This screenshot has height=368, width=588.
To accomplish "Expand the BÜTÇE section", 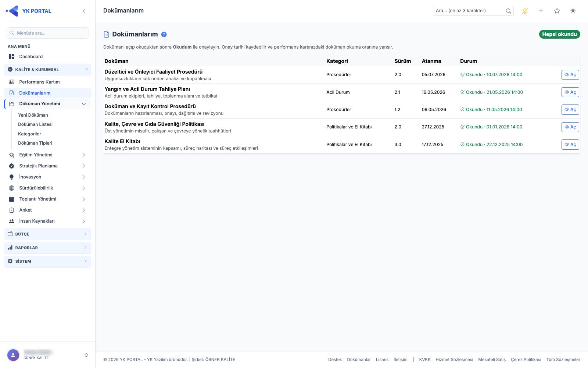I will pos(48,234).
